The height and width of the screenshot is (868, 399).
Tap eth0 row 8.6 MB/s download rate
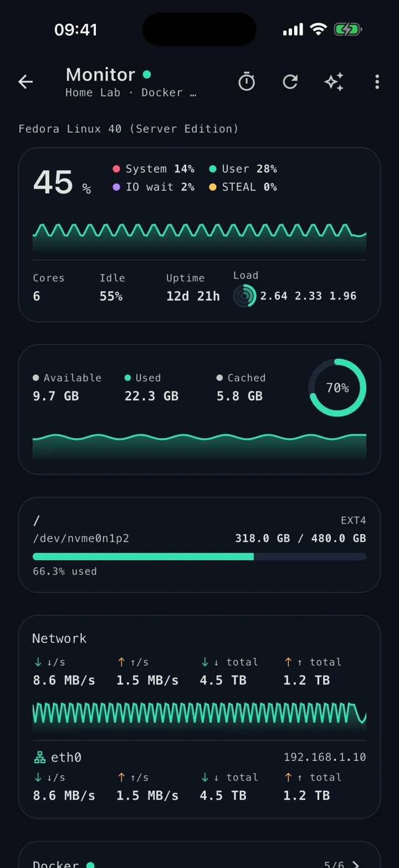(x=64, y=795)
